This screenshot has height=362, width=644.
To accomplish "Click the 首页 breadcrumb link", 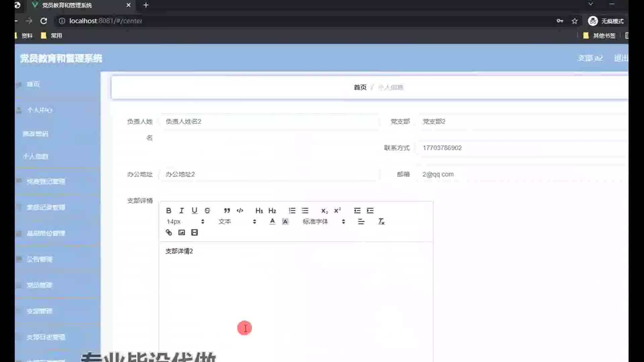I will click(x=360, y=87).
